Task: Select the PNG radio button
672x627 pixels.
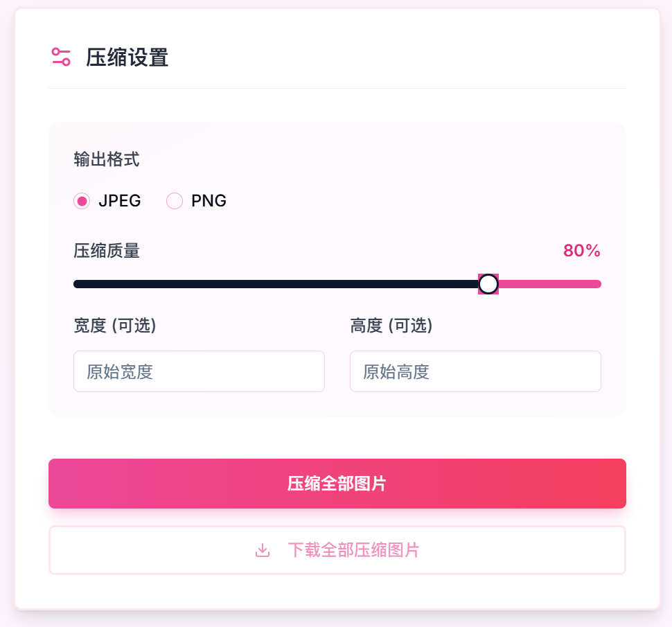Action: point(175,201)
